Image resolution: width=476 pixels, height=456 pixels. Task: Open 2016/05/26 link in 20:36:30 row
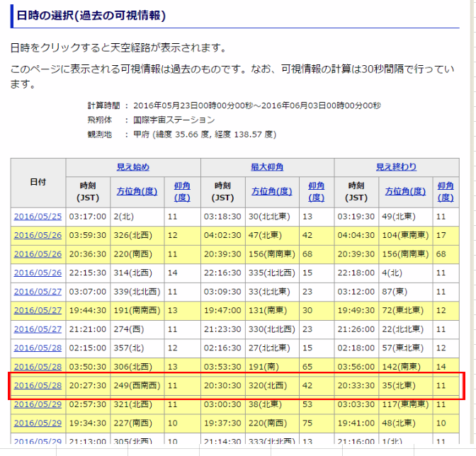pyautogui.click(x=38, y=254)
